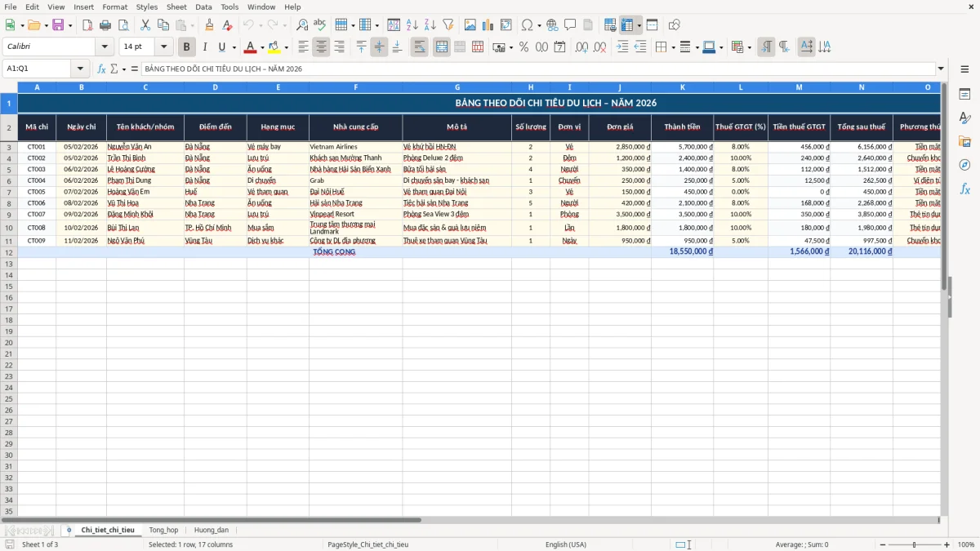The image size is (980, 551).
Task: Click the Add Decimal Place icon
Action: [582, 47]
